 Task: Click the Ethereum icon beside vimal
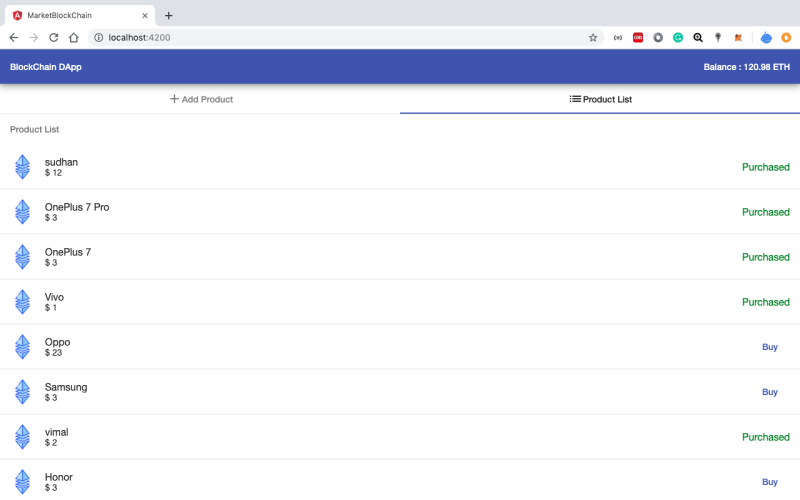coord(22,437)
